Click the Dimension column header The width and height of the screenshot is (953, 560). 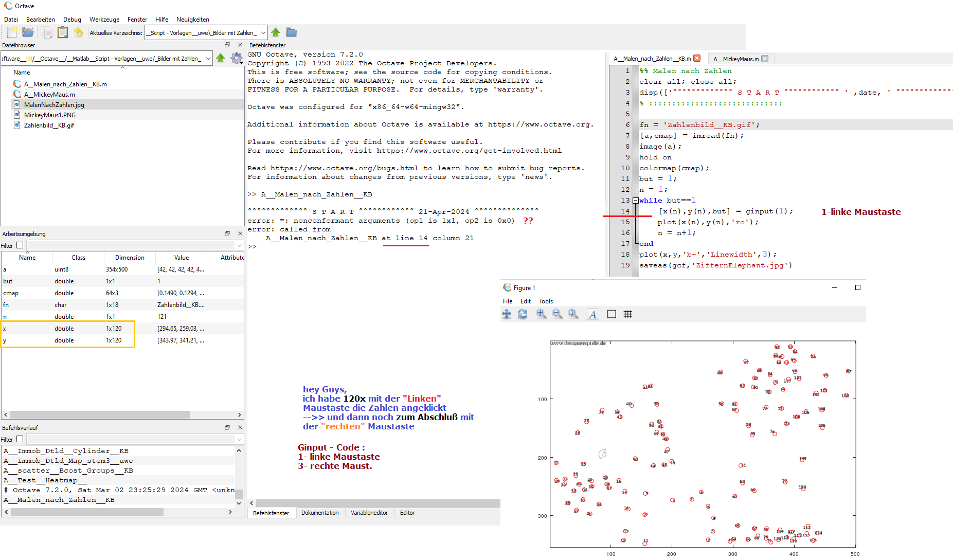pos(130,258)
